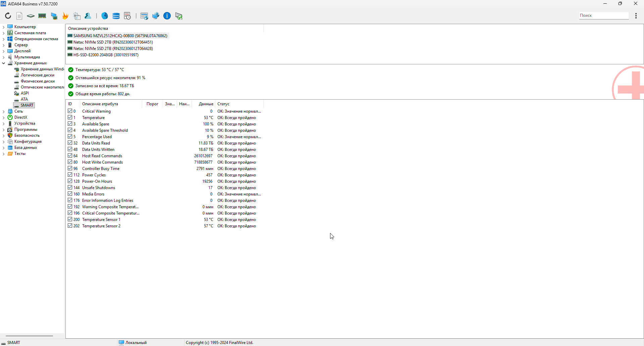Uncheck the Unsafe Shutdowns checkbox
Image resolution: width=644 pixels, height=346 pixels.
point(70,187)
